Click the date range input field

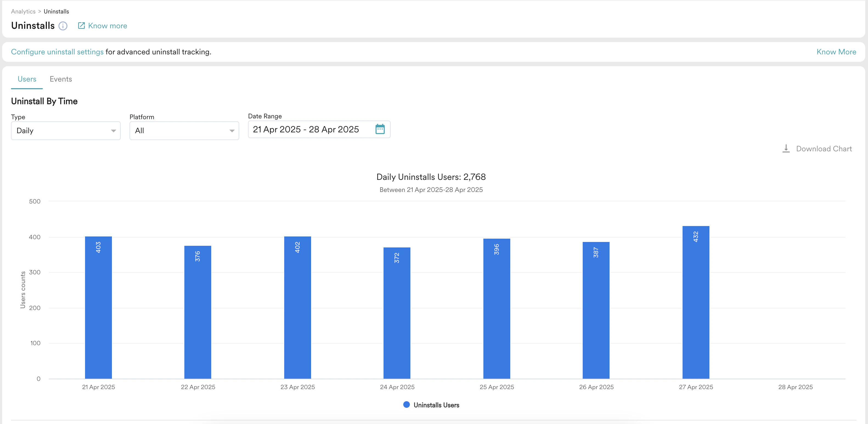(x=306, y=130)
